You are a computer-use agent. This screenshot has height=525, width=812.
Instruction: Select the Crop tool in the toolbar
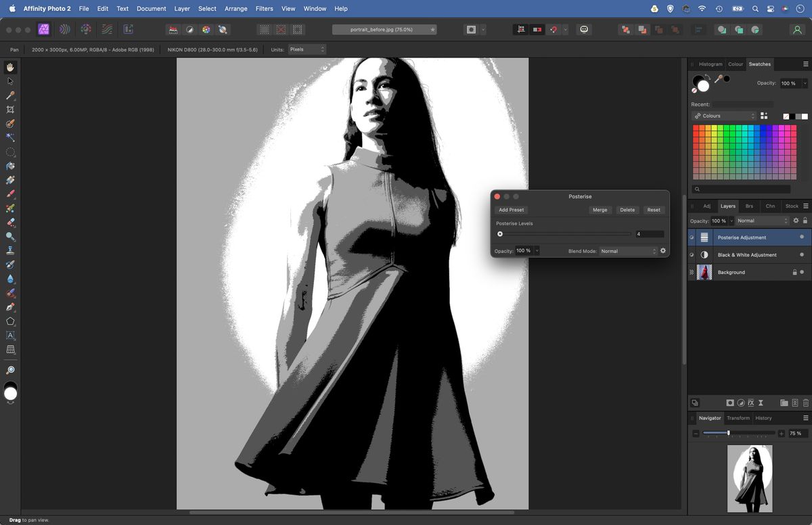click(x=9, y=109)
